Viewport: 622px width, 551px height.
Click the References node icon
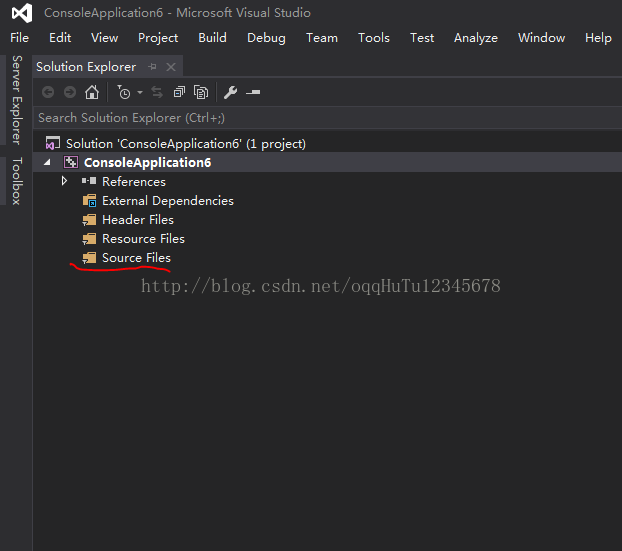coord(89,181)
